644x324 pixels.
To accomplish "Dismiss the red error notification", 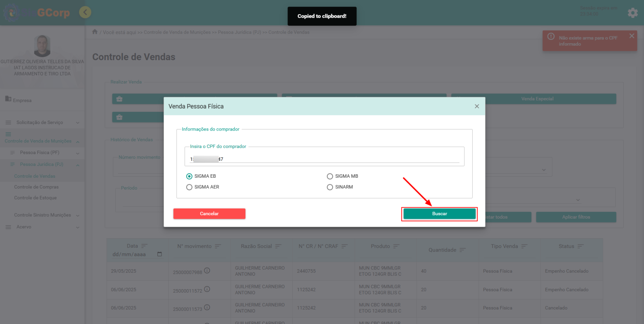I will 631,36.
